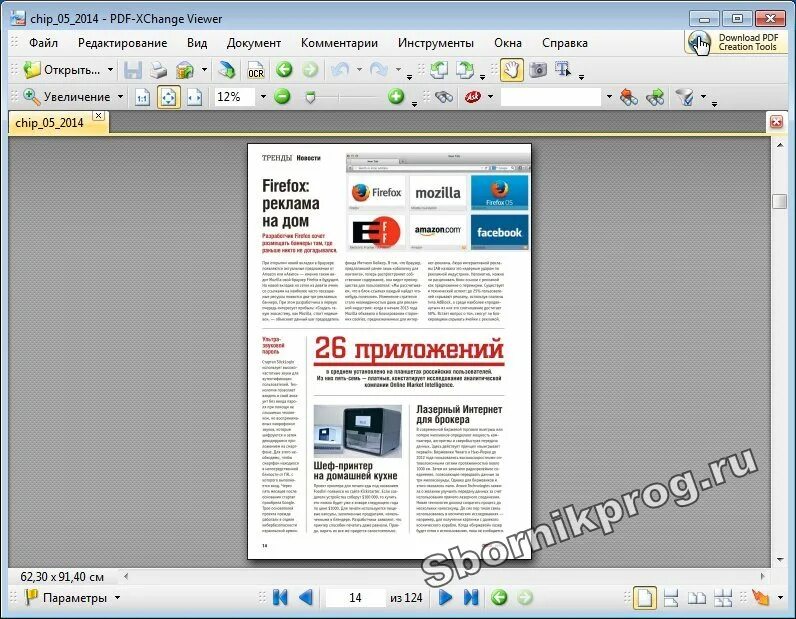Select the chip_05_2014 document tab

49,123
